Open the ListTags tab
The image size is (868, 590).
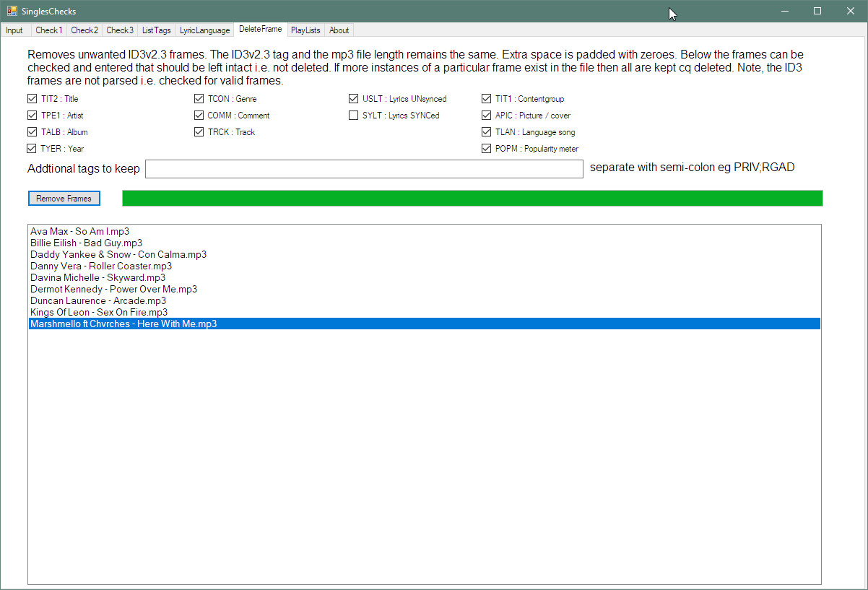click(x=156, y=30)
